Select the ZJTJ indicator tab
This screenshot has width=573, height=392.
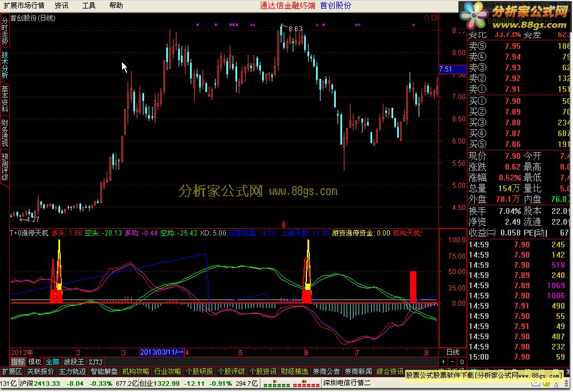(96, 362)
